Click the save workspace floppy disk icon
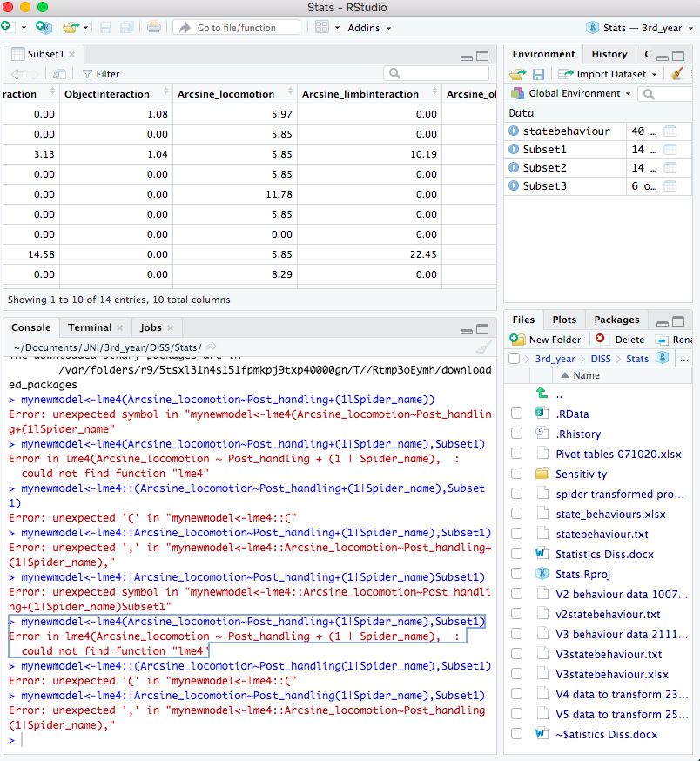This screenshot has width=700, height=761. coord(539,74)
